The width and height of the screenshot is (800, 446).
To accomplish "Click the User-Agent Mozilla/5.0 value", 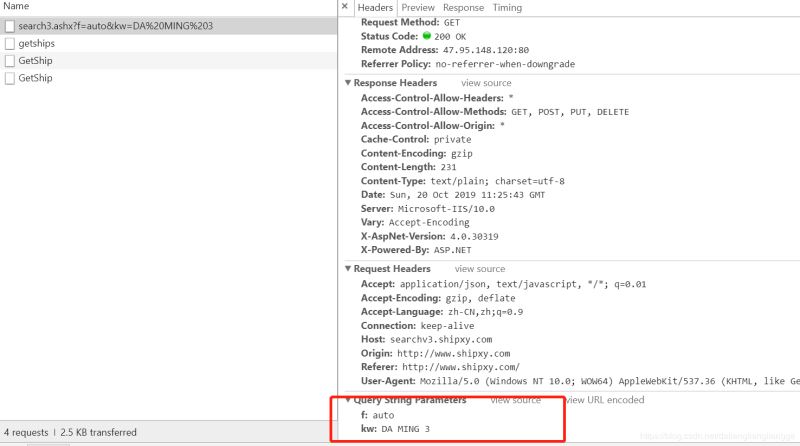I will (x=610, y=381).
